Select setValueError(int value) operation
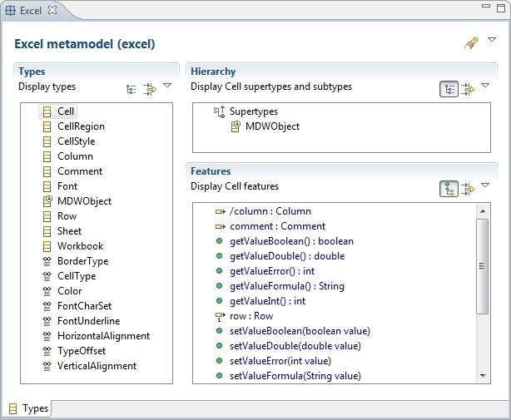Image resolution: width=511 pixels, height=420 pixels. (280, 361)
